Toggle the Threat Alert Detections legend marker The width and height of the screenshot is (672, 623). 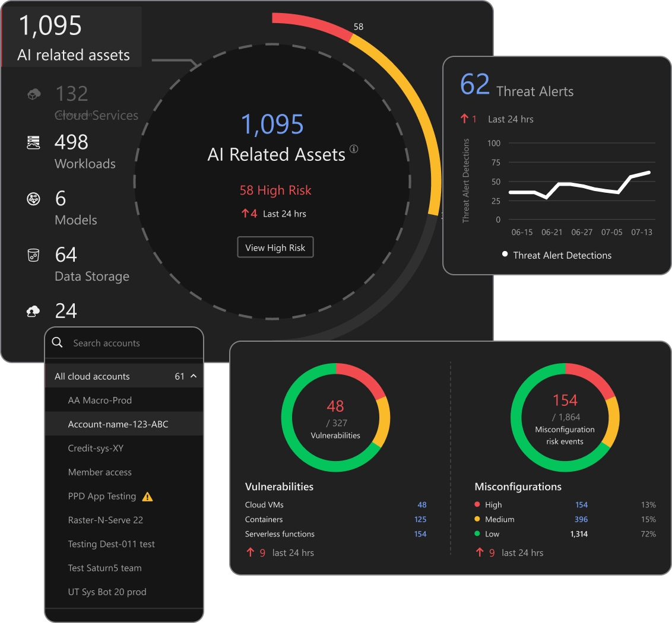(x=505, y=255)
